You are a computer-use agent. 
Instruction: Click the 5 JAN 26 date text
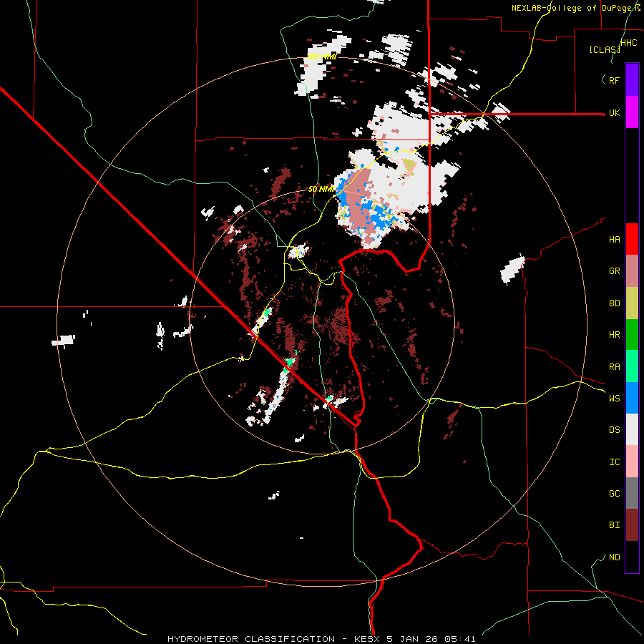click(414, 639)
